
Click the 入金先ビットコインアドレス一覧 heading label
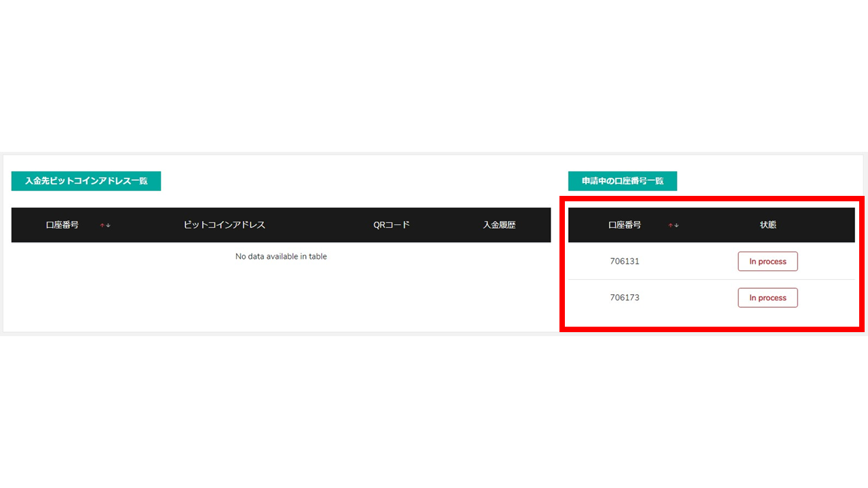pos(86,181)
